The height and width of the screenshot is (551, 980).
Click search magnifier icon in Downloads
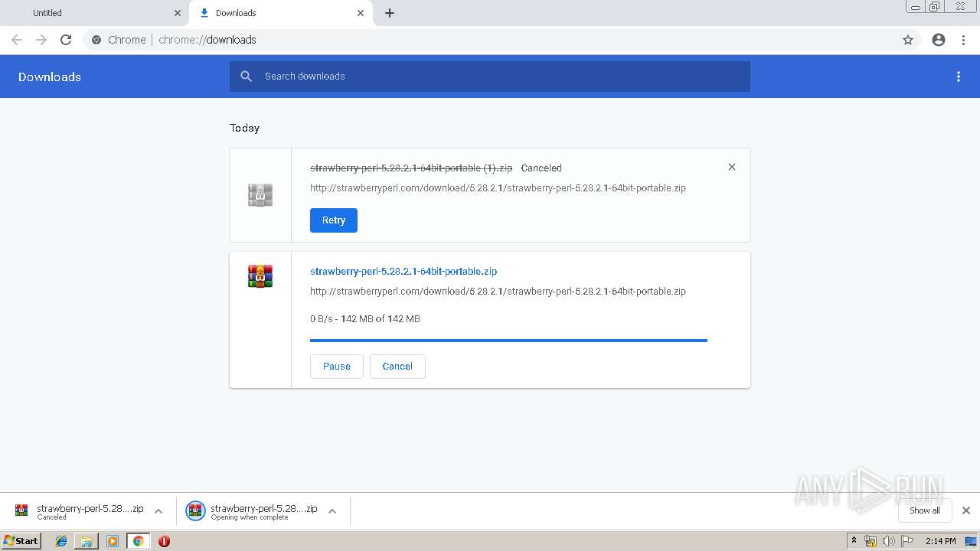tap(246, 77)
